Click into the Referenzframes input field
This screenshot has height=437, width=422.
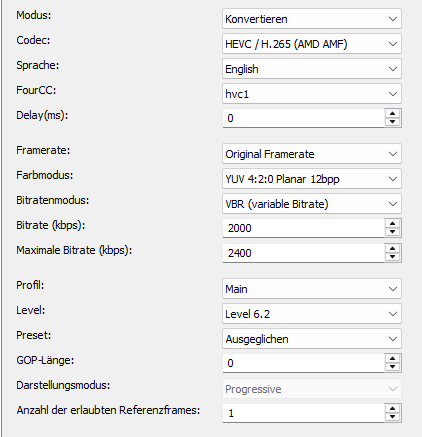303,413
